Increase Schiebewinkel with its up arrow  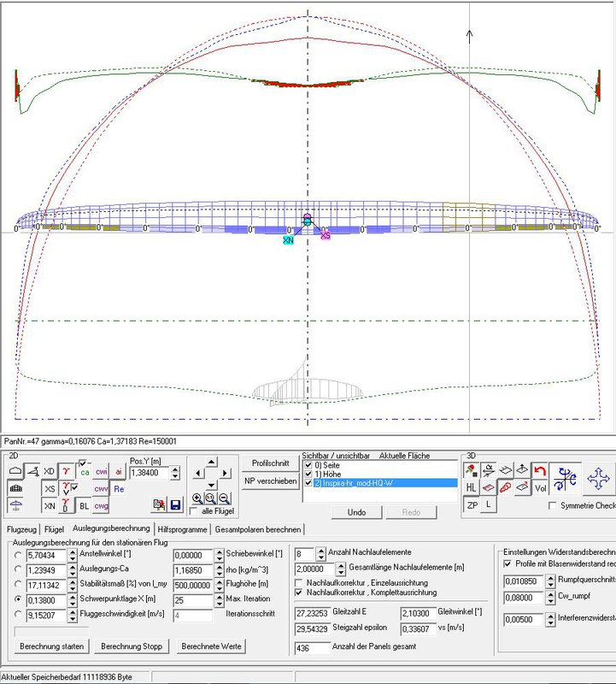click(x=220, y=552)
